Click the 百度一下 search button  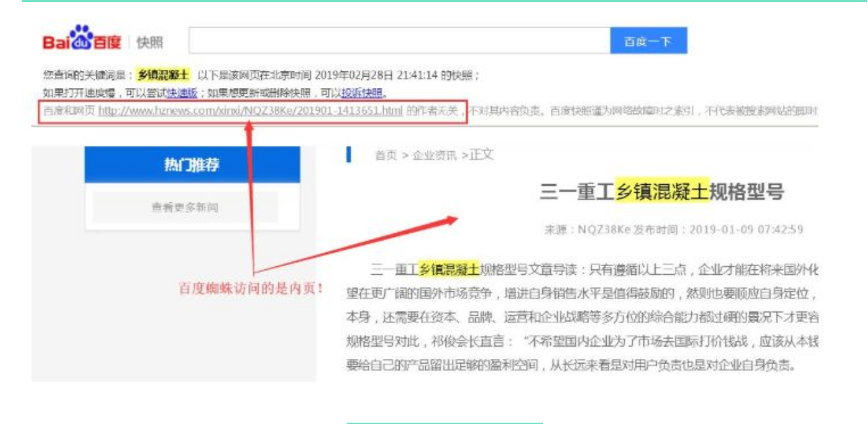[x=648, y=41]
